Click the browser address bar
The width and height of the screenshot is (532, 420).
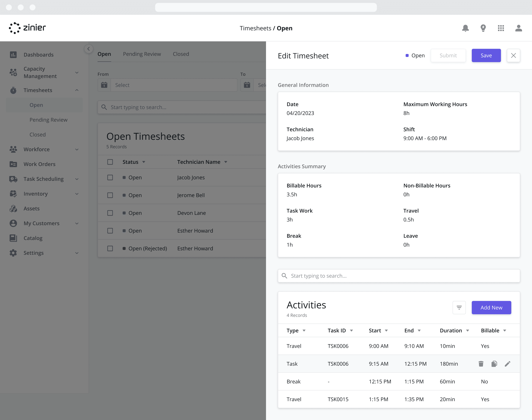coord(266,7)
